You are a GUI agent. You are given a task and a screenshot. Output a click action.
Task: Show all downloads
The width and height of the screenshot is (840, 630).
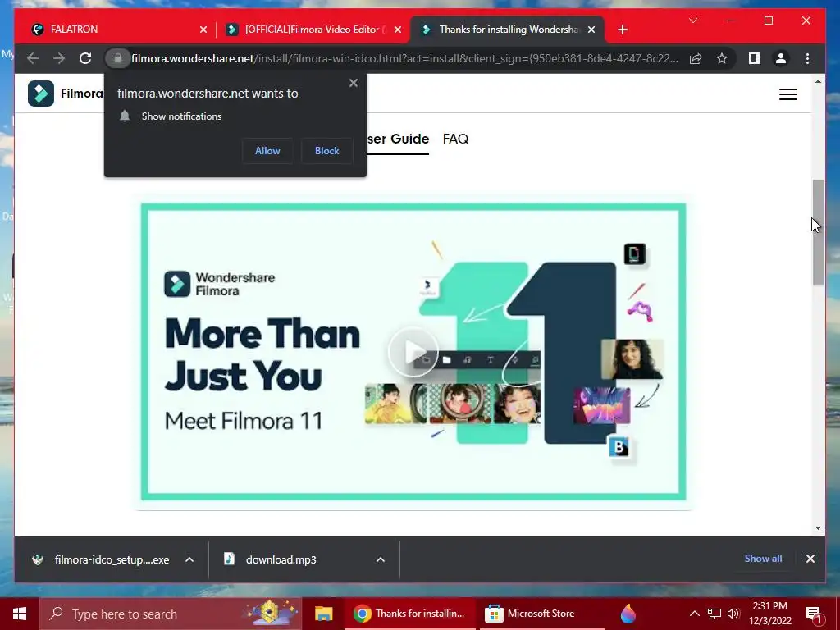[763, 559]
